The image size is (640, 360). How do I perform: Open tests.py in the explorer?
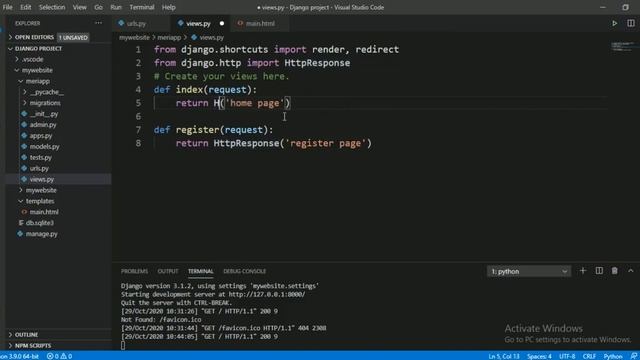pos(41,158)
